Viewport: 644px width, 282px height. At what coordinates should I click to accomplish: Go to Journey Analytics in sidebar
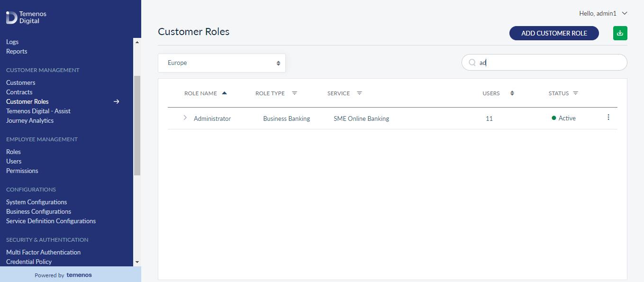pos(30,120)
